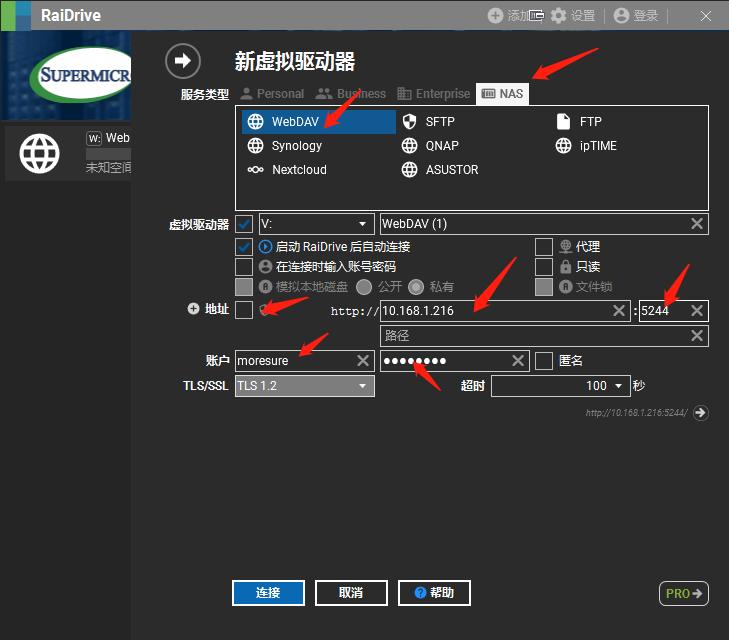Toggle the address secure-connection checkbox

coord(244,310)
